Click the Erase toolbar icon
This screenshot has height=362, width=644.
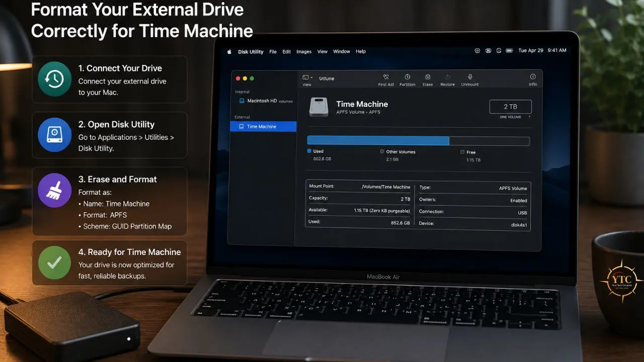(428, 77)
